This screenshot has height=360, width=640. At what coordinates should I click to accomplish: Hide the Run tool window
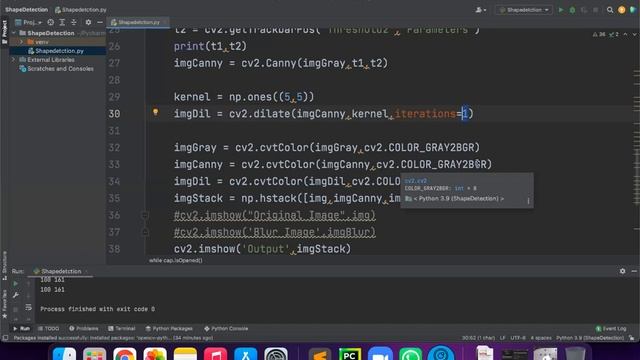(x=634, y=271)
